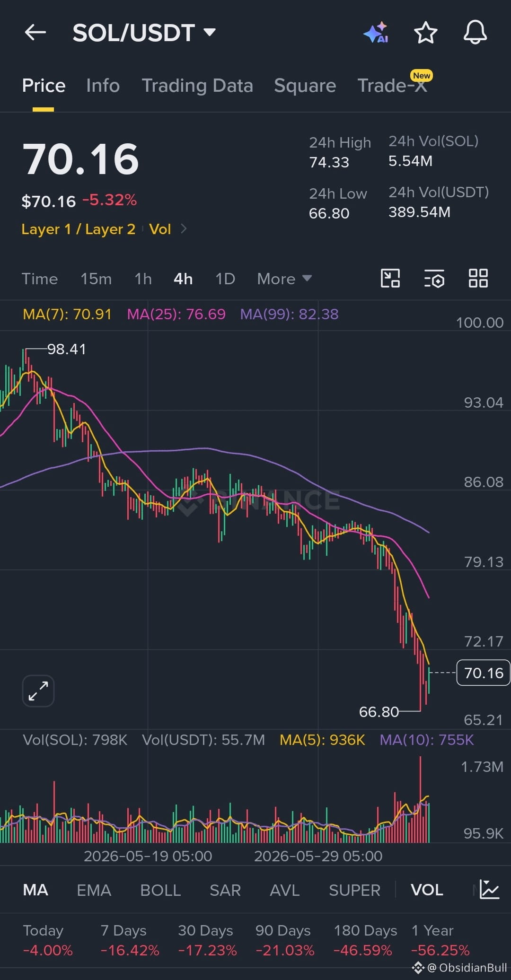Expand chart to fullscreen

point(38,691)
